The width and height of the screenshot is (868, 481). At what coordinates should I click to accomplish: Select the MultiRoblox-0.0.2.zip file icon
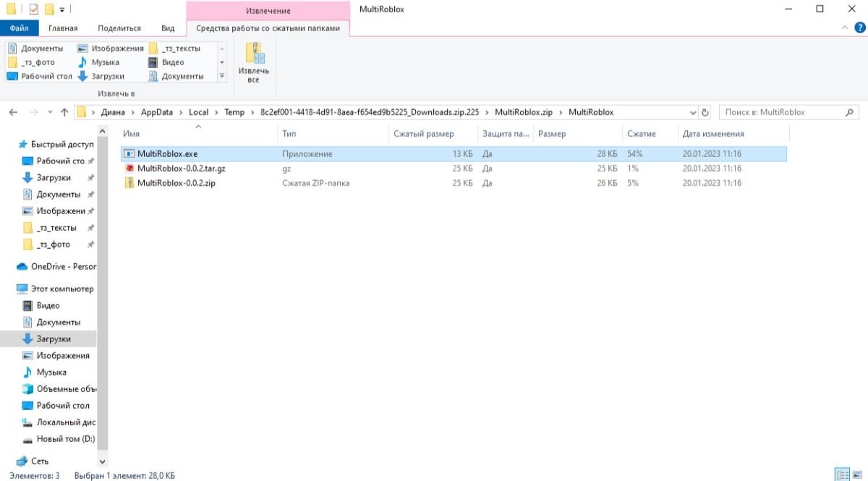tap(129, 183)
